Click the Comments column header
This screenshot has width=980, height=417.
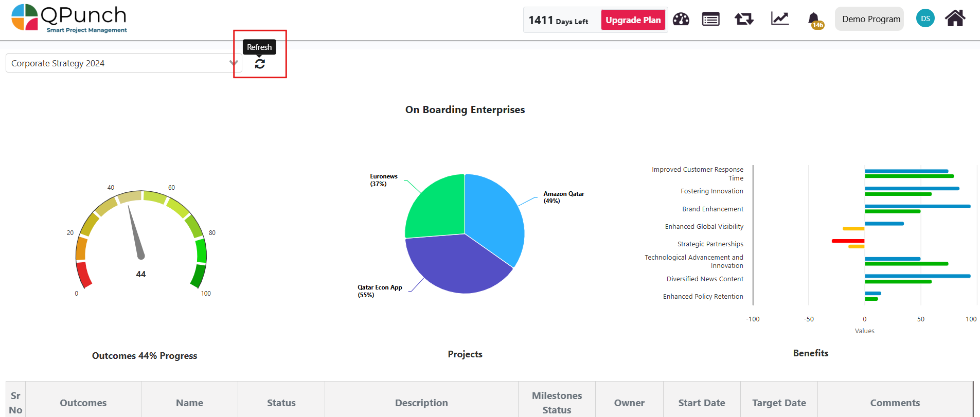895,403
